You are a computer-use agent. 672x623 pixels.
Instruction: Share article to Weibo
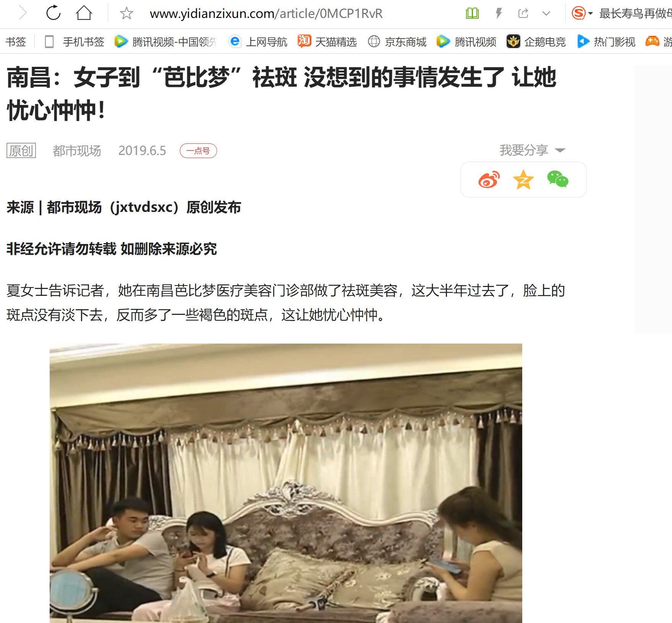click(489, 179)
